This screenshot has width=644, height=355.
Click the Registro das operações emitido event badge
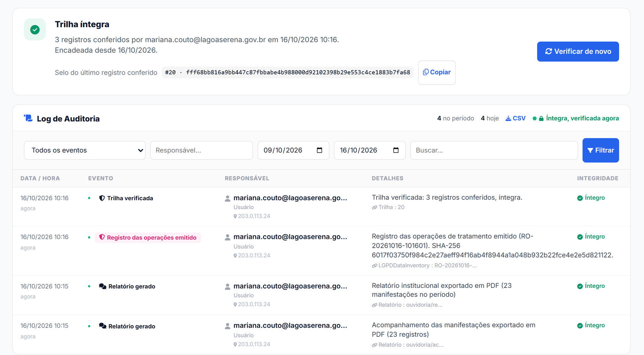click(x=148, y=237)
